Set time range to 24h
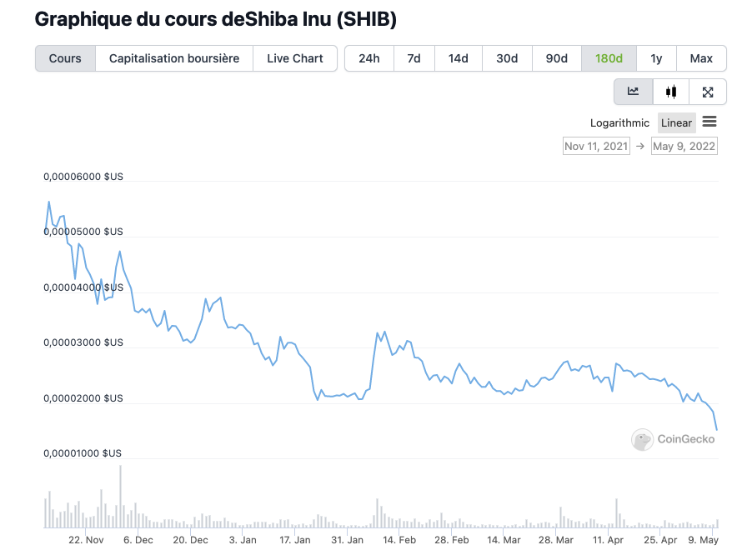The height and width of the screenshot is (560, 737). tap(368, 58)
